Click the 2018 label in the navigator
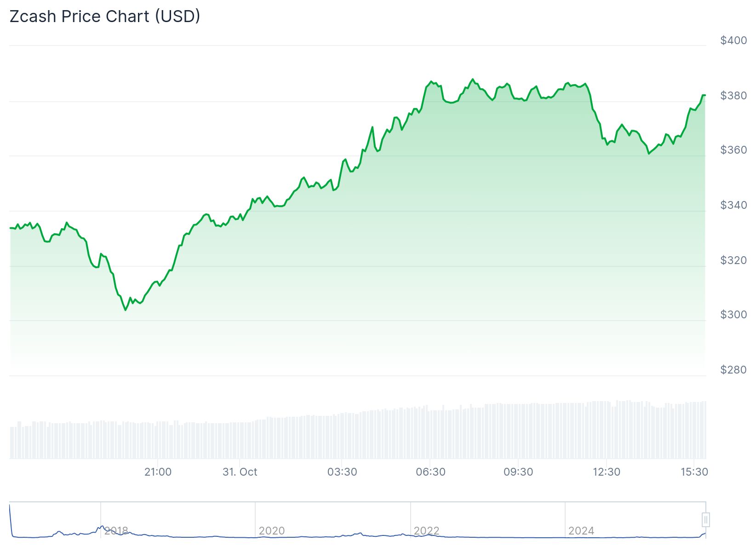Viewport: 756px width, 552px height. click(116, 531)
